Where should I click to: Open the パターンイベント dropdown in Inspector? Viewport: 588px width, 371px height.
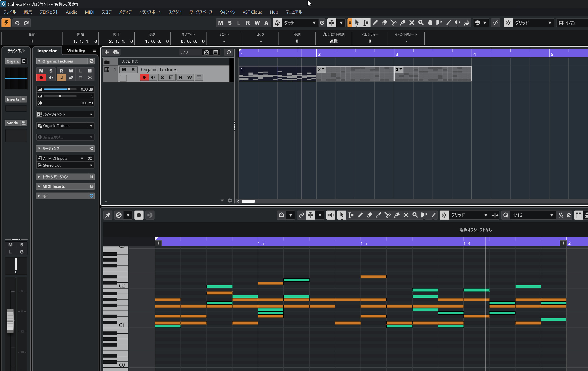(x=65, y=114)
